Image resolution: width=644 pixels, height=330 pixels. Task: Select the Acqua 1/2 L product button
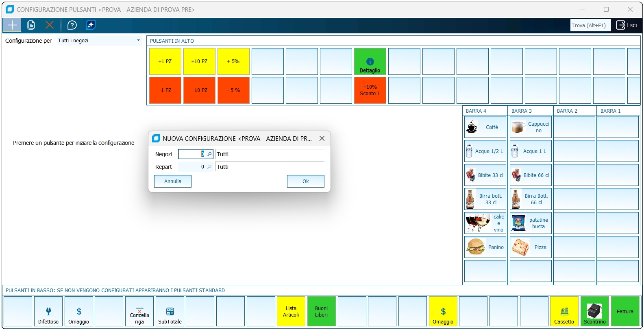click(485, 151)
